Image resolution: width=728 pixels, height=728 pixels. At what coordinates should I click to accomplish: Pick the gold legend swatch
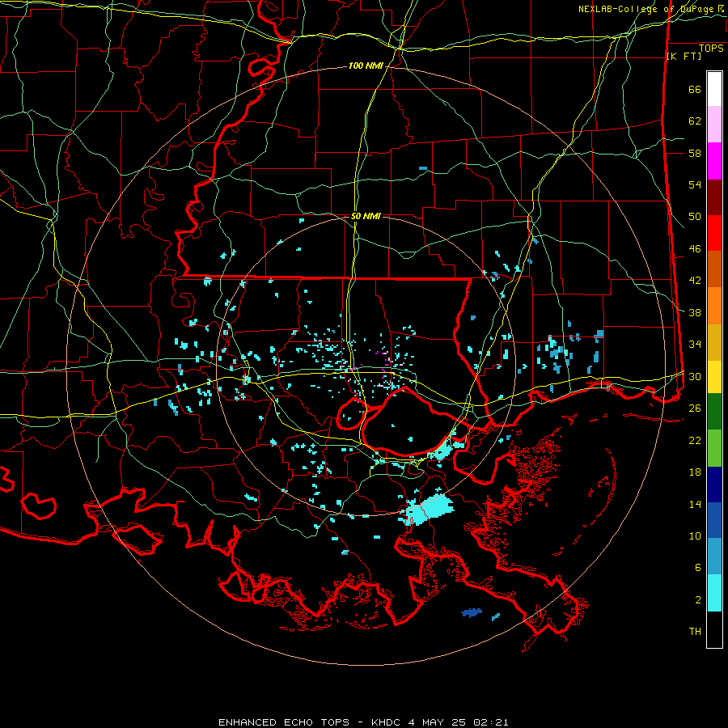(714, 343)
